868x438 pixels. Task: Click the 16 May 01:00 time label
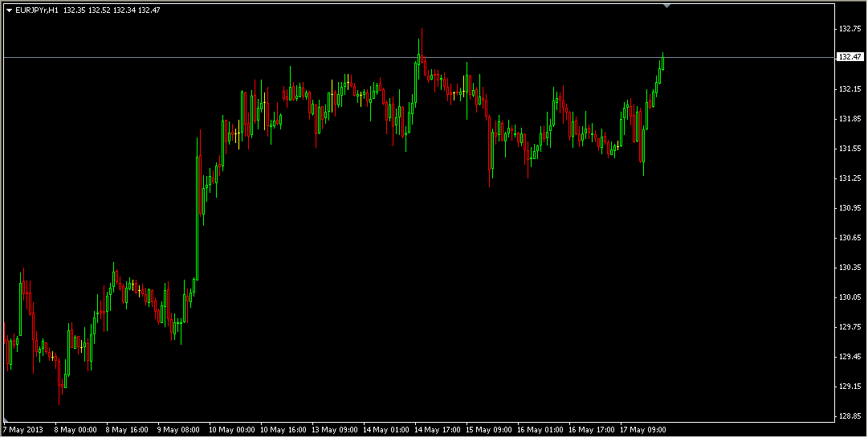541,430
